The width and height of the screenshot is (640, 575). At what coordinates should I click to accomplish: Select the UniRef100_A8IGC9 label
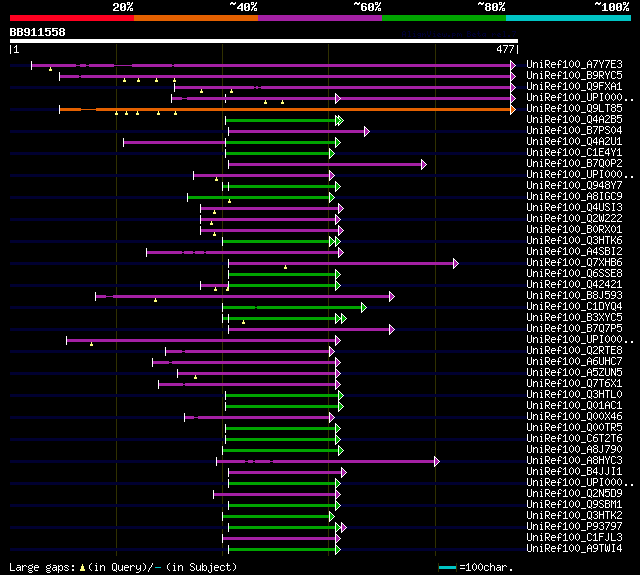(574, 197)
